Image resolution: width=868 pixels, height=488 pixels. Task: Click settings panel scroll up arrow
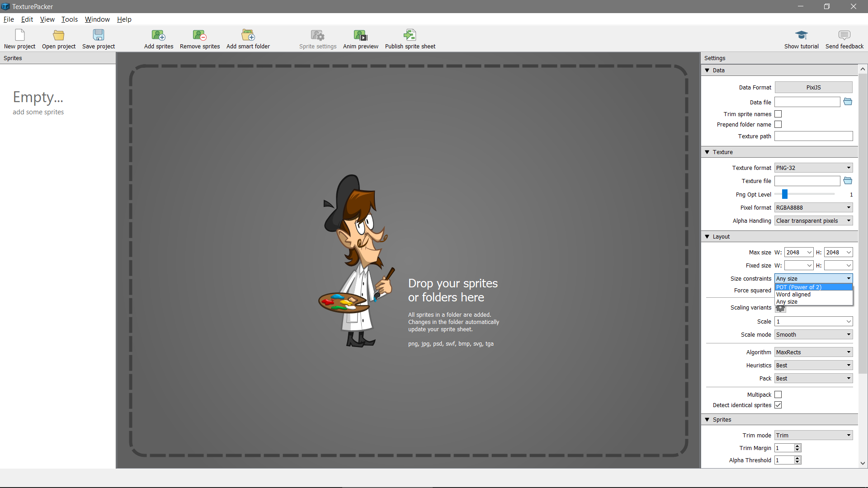pyautogui.click(x=863, y=69)
